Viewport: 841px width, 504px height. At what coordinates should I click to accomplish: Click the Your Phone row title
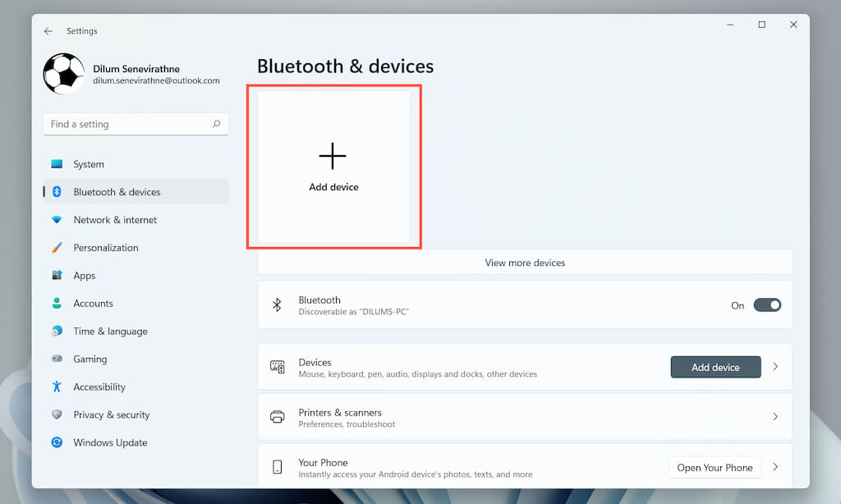(x=323, y=462)
